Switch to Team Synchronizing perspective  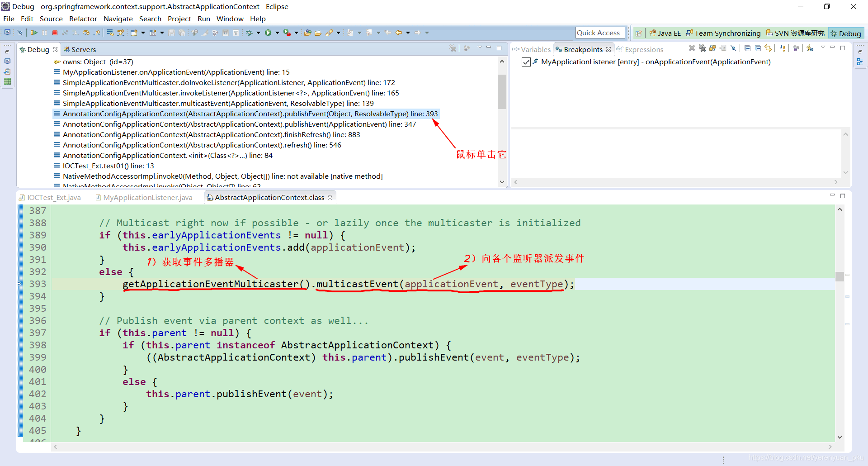723,33
